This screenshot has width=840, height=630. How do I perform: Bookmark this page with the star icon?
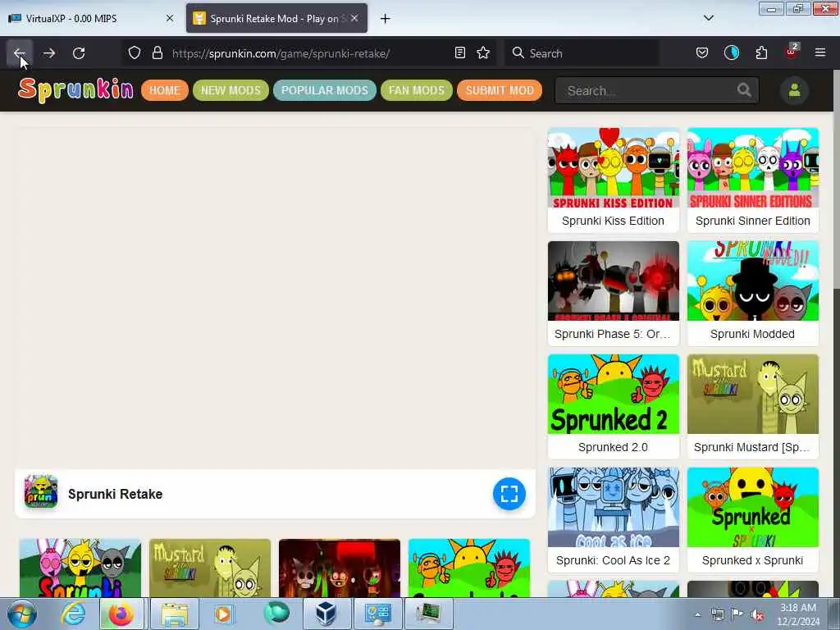click(483, 53)
